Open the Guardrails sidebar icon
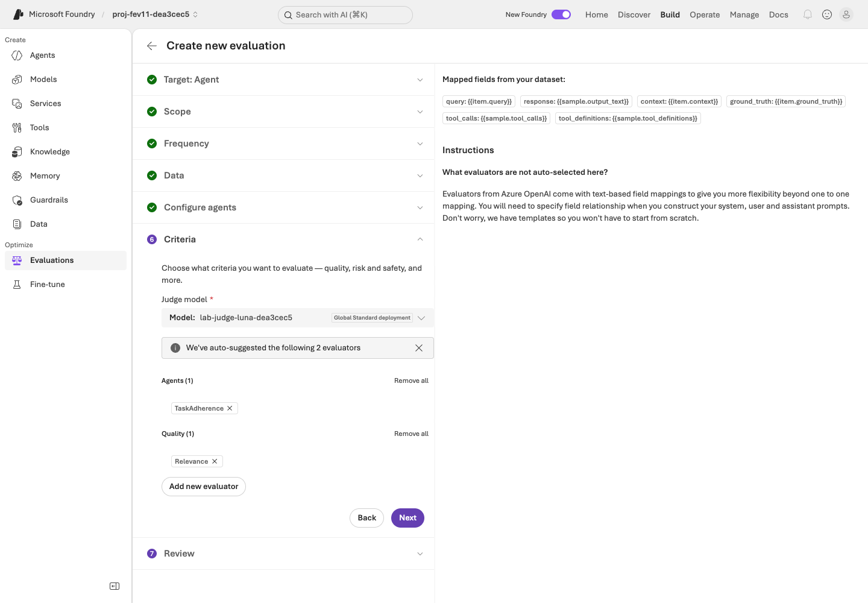The height and width of the screenshot is (603, 868). (x=17, y=200)
